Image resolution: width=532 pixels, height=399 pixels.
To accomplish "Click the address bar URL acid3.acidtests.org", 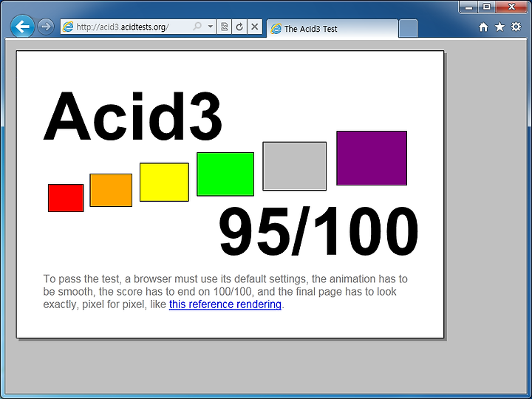I will click(123, 27).
